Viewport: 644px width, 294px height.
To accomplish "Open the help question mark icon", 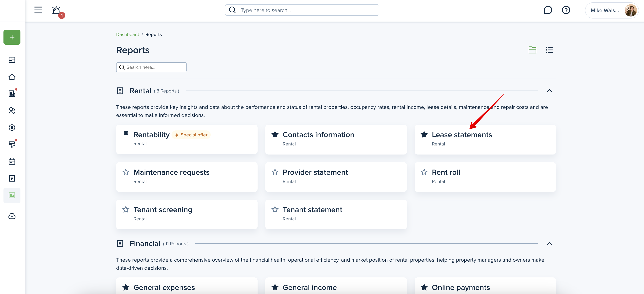I will [x=566, y=10].
